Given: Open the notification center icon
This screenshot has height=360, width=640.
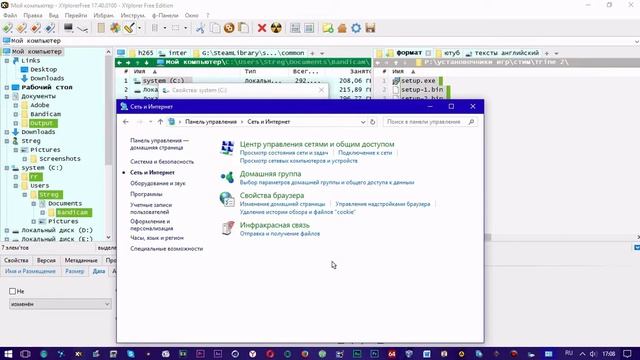Looking at the screenshot, I should coord(627,354).
